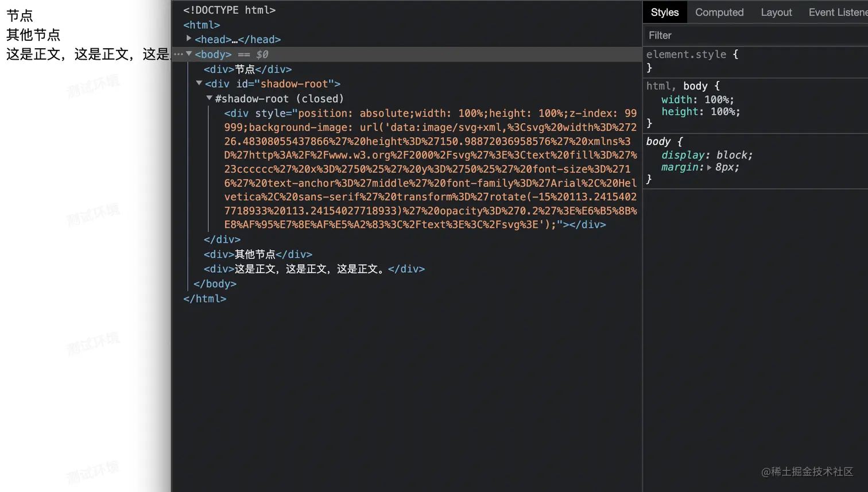Click the 节点 text on the page
This screenshot has width=868, height=492.
click(x=20, y=16)
